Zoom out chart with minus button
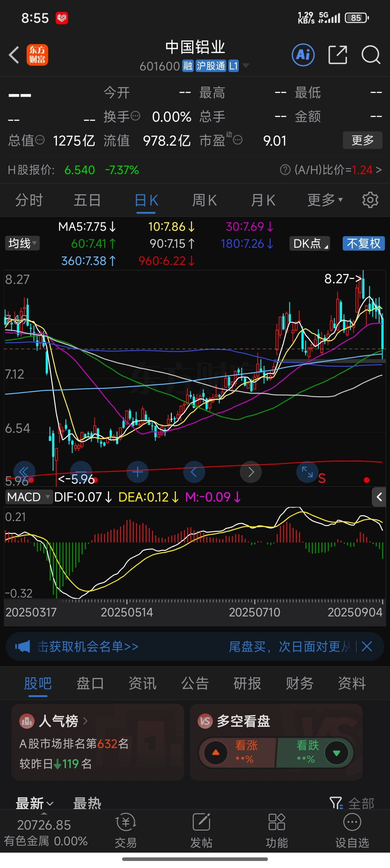This screenshot has width=390, height=868. [x=81, y=472]
